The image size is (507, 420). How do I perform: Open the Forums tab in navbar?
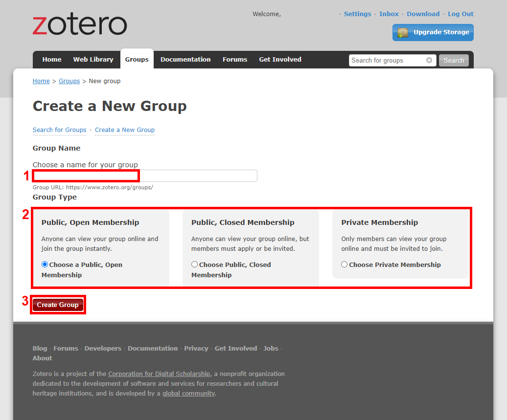(235, 60)
